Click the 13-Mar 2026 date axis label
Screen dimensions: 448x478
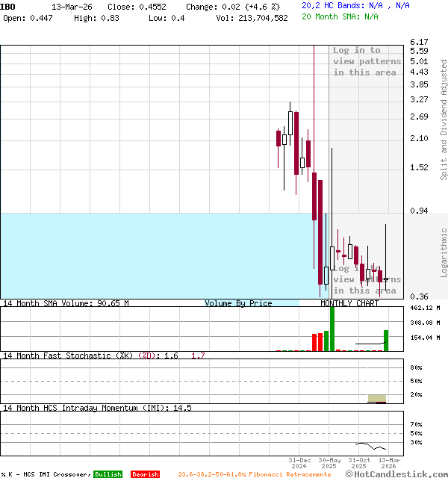tap(390, 463)
